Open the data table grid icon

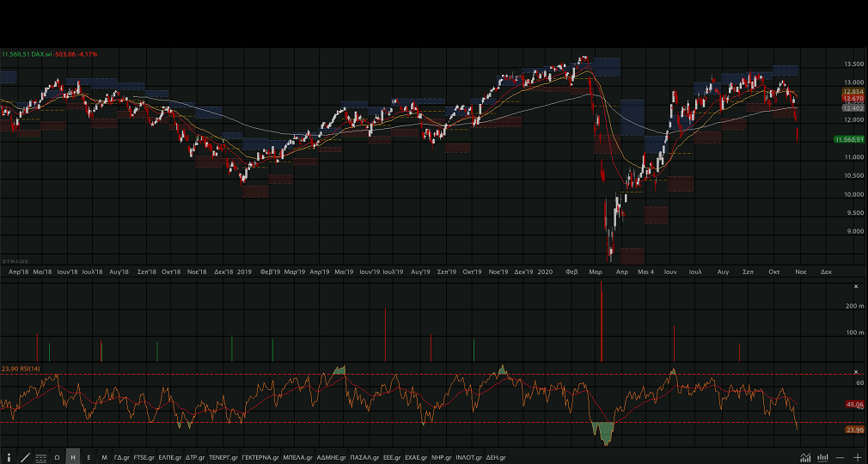(x=40, y=458)
